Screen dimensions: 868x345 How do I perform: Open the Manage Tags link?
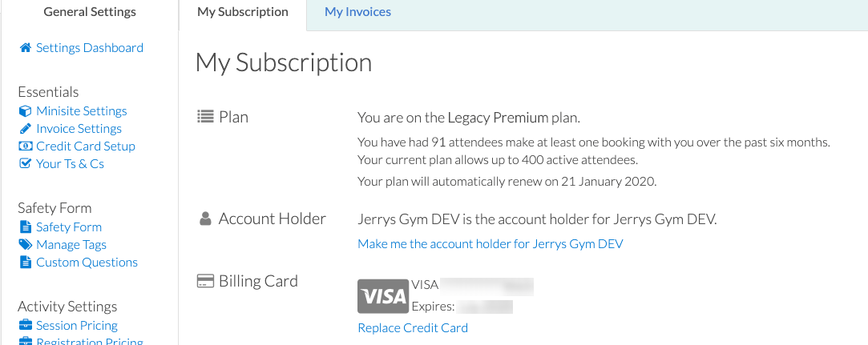71,245
